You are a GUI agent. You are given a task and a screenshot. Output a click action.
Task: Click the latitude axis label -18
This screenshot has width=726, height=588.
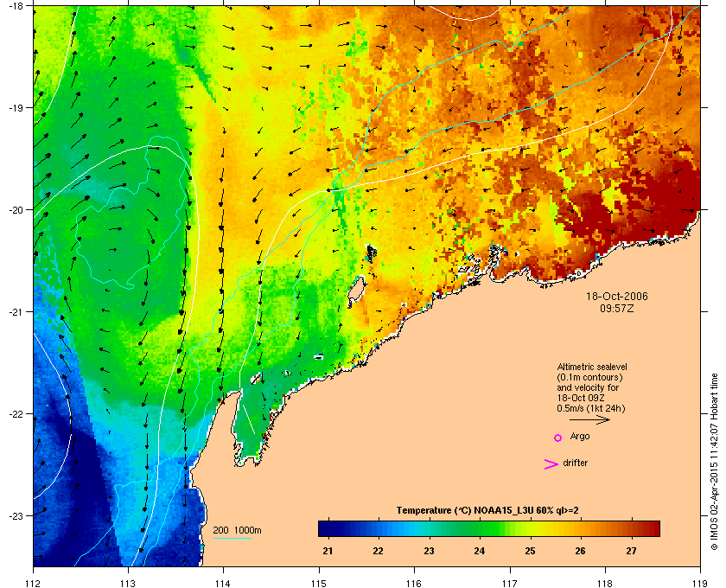[16, 6]
